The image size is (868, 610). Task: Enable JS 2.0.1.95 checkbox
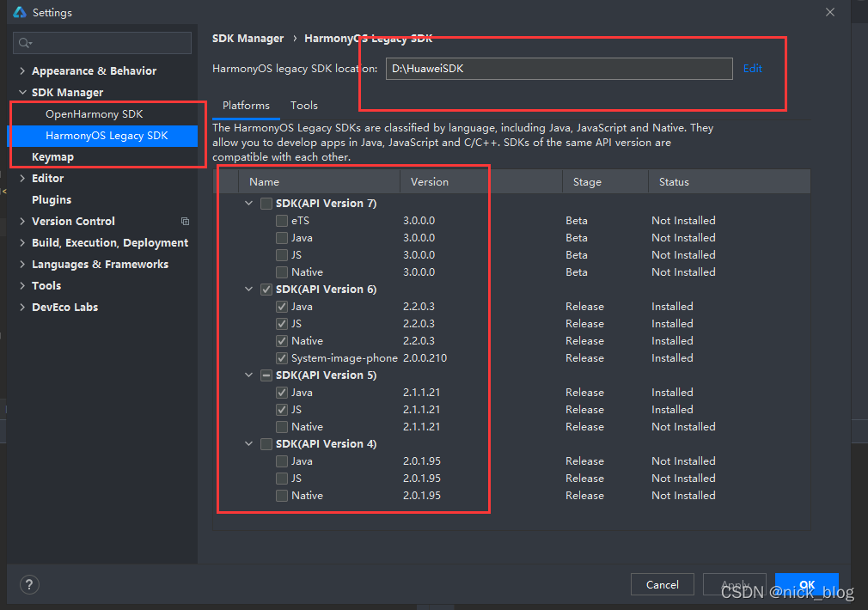282,479
